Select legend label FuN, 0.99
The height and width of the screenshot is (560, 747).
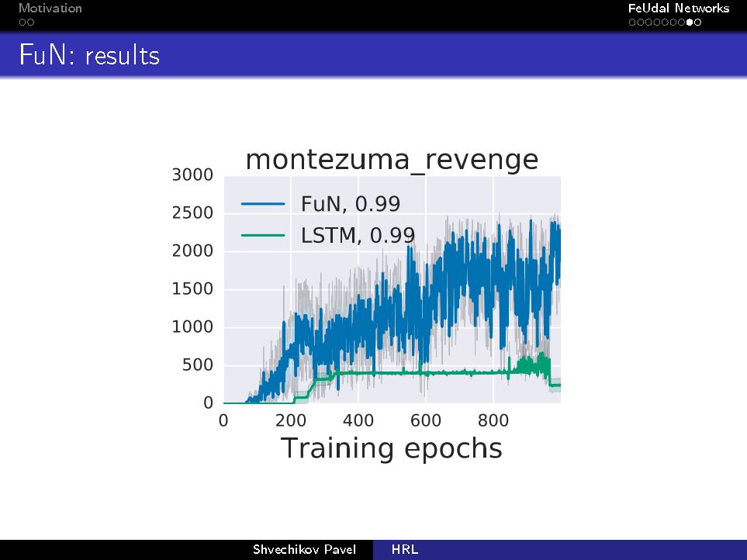pos(351,204)
